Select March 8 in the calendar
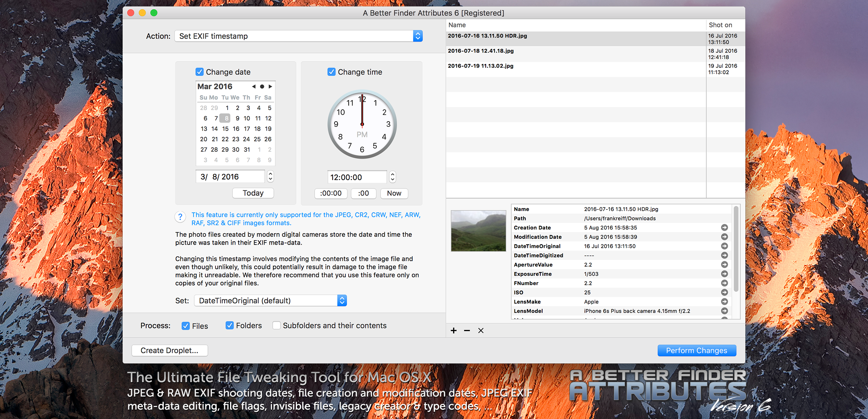The height and width of the screenshot is (419, 868). coord(225,118)
